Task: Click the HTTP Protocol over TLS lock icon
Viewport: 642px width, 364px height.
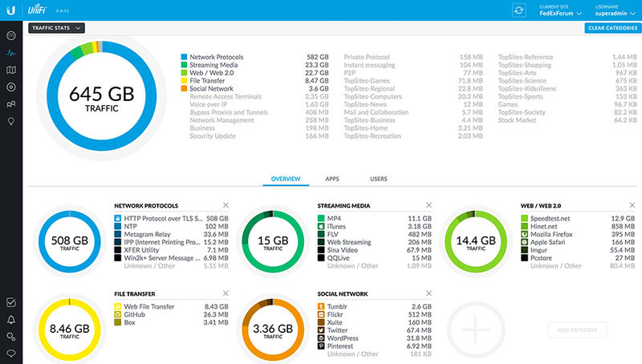Action: tap(117, 218)
